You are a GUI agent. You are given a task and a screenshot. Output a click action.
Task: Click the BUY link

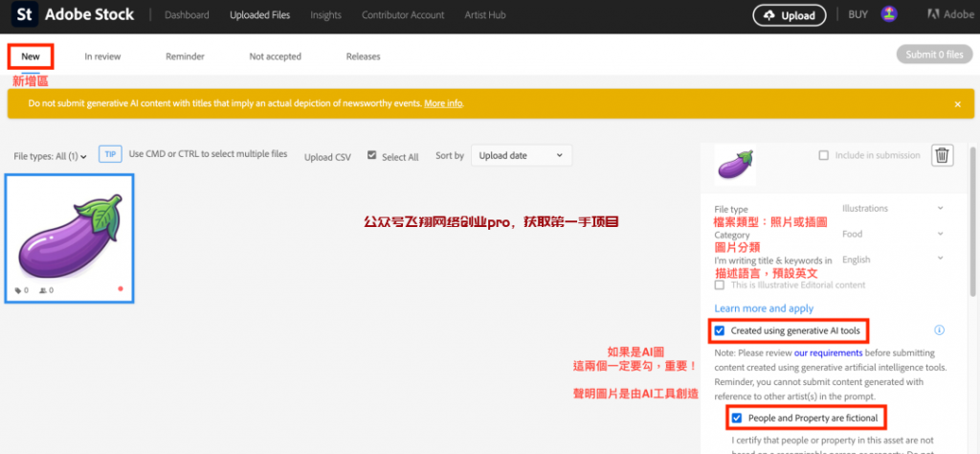tap(857, 14)
